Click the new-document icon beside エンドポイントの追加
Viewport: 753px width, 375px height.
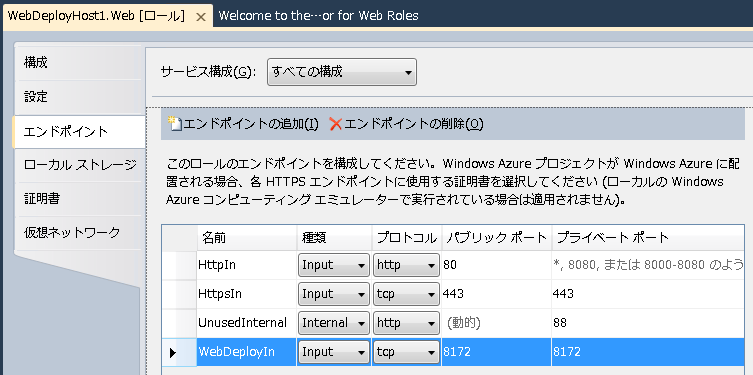coord(174,124)
